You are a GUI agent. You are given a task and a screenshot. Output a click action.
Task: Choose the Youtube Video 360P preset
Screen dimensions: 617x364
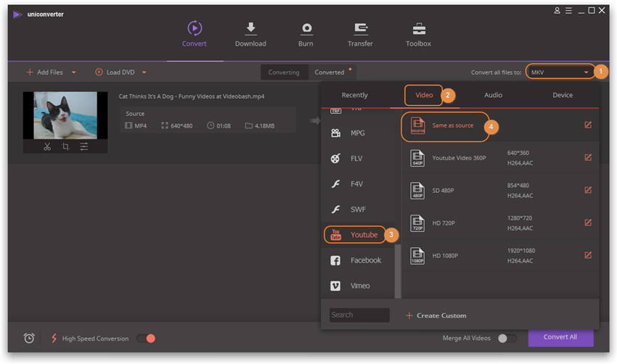click(x=499, y=158)
